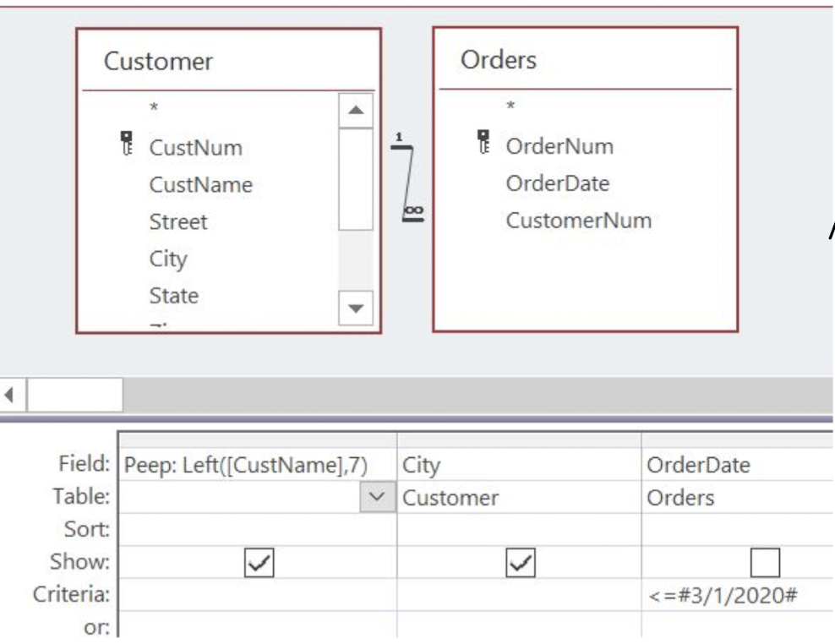Viewport: 835px width, 644px height.
Task: Click the horizontal scroll left arrow
Action: [x=9, y=395]
